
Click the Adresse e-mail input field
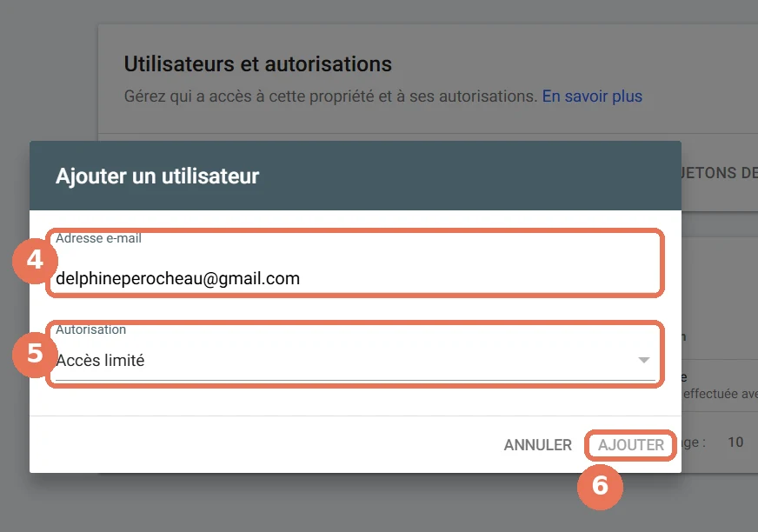click(356, 278)
